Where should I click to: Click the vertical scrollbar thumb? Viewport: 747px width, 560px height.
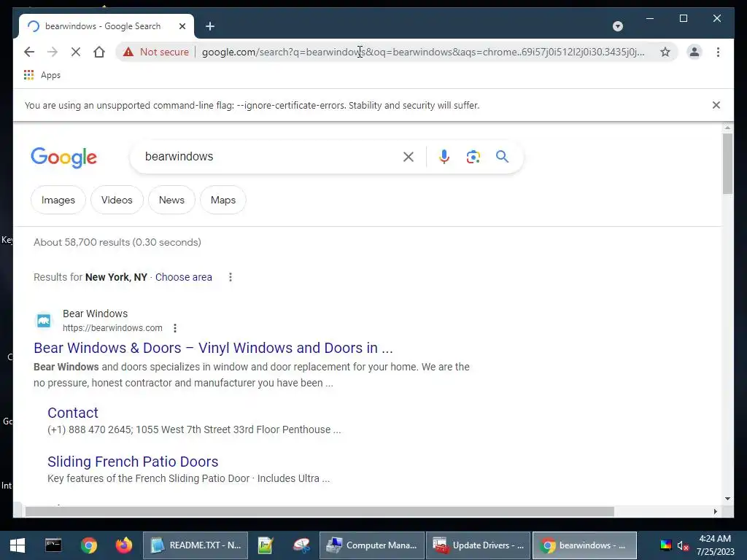[x=727, y=163]
